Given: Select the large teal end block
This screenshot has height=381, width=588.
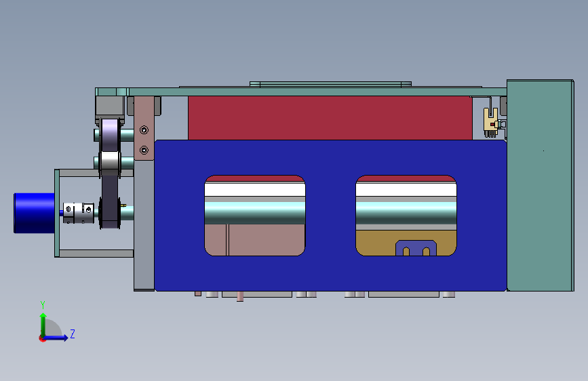Looking at the screenshot, I should tap(540, 185).
